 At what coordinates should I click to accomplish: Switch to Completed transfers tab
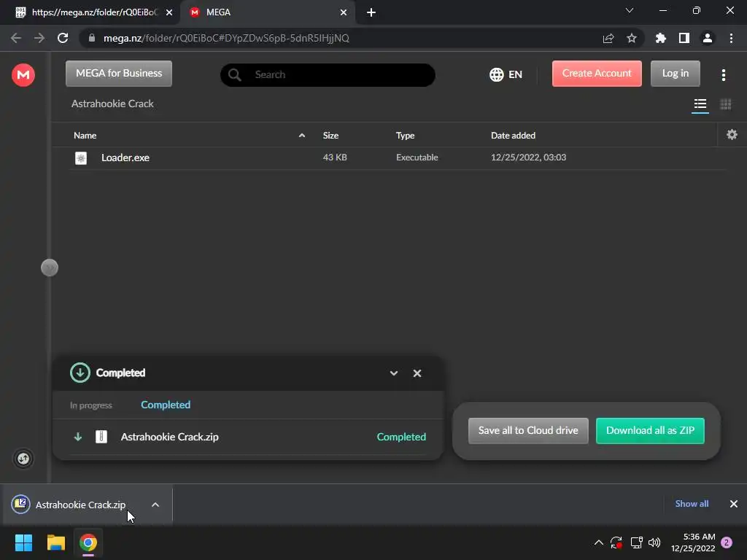click(166, 405)
